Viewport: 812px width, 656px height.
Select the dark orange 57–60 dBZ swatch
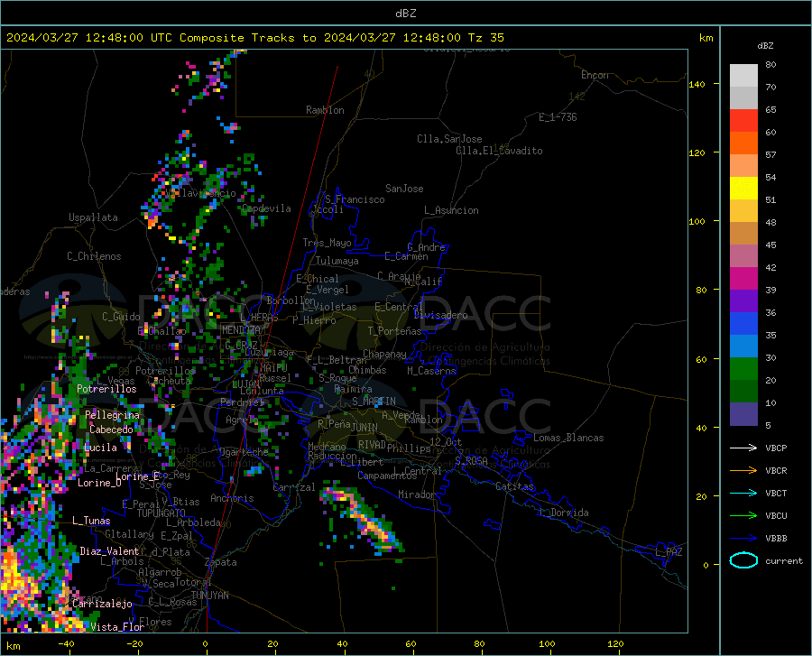(743, 143)
